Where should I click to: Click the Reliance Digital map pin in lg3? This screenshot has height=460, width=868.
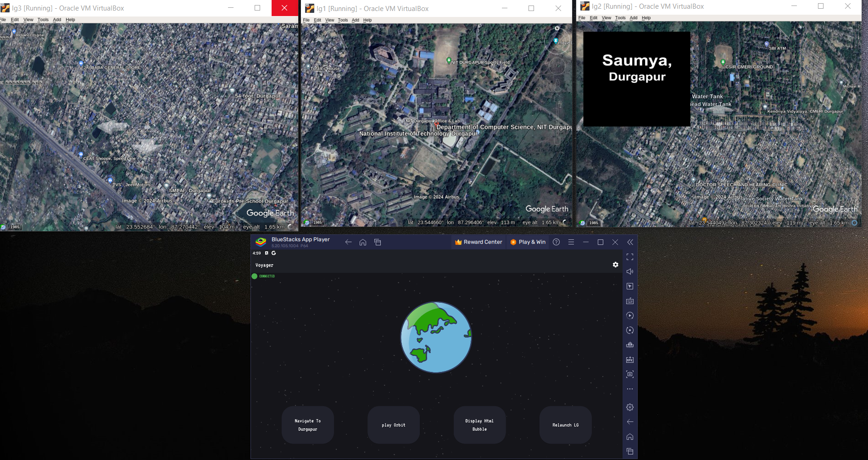tap(14, 32)
